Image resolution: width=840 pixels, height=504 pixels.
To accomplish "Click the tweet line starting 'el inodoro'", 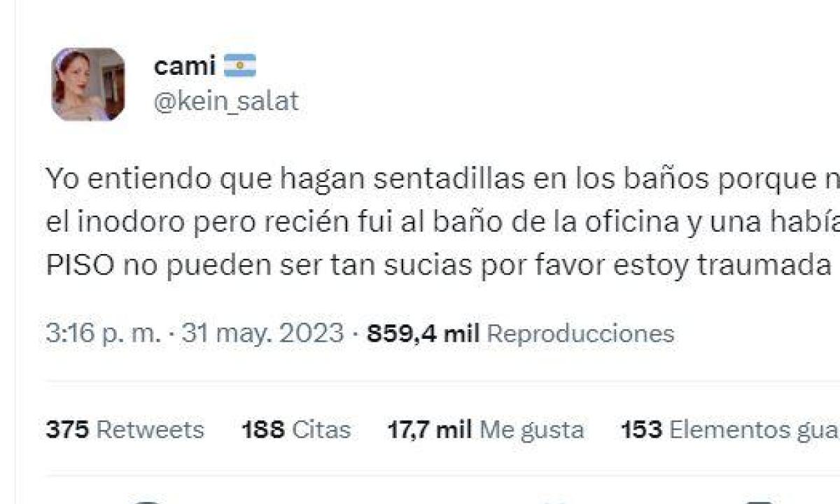I will (443, 224).
